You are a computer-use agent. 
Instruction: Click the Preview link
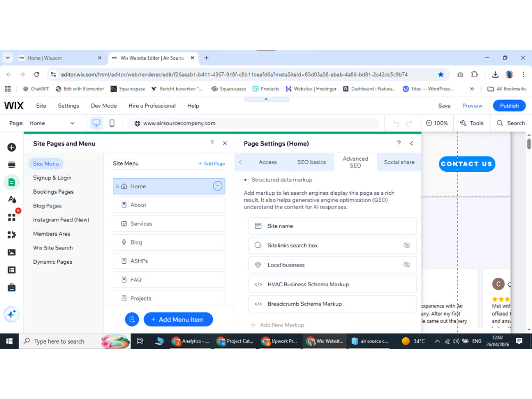472,105
